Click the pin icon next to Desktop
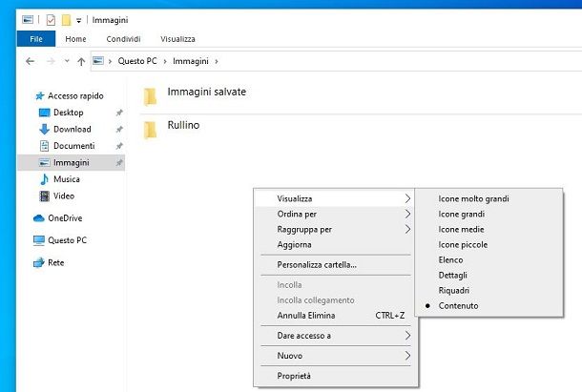The image size is (582, 392). 119,113
